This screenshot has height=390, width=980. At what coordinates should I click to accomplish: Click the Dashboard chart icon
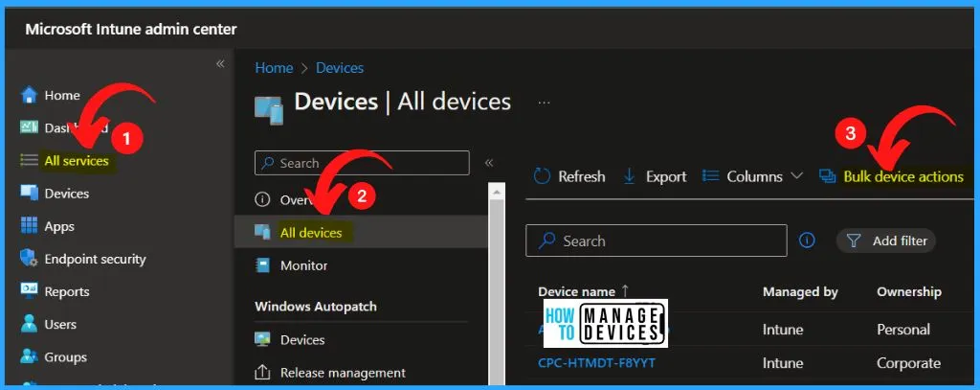(29, 127)
